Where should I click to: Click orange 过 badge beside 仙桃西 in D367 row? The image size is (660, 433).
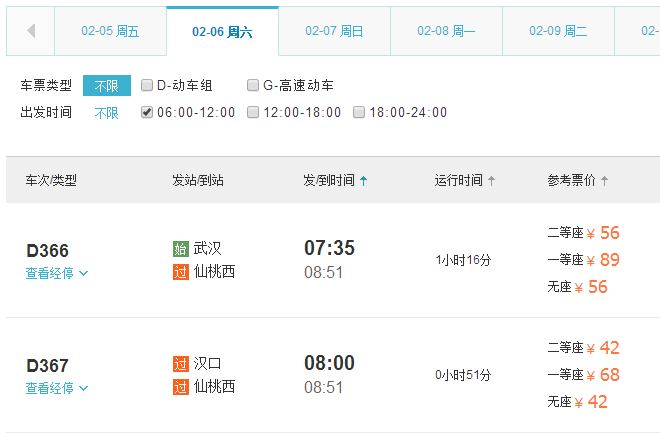[x=181, y=387]
